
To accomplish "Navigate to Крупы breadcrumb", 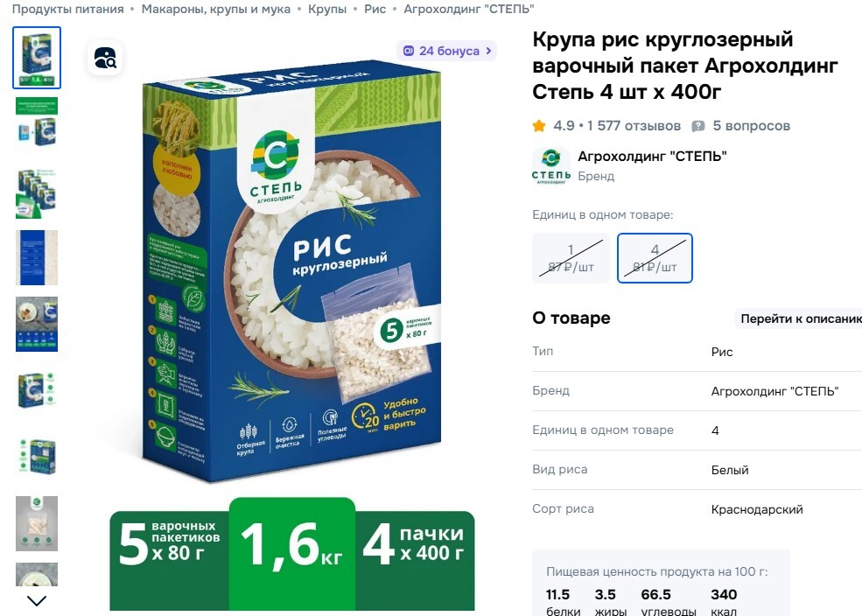I will pos(327,9).
